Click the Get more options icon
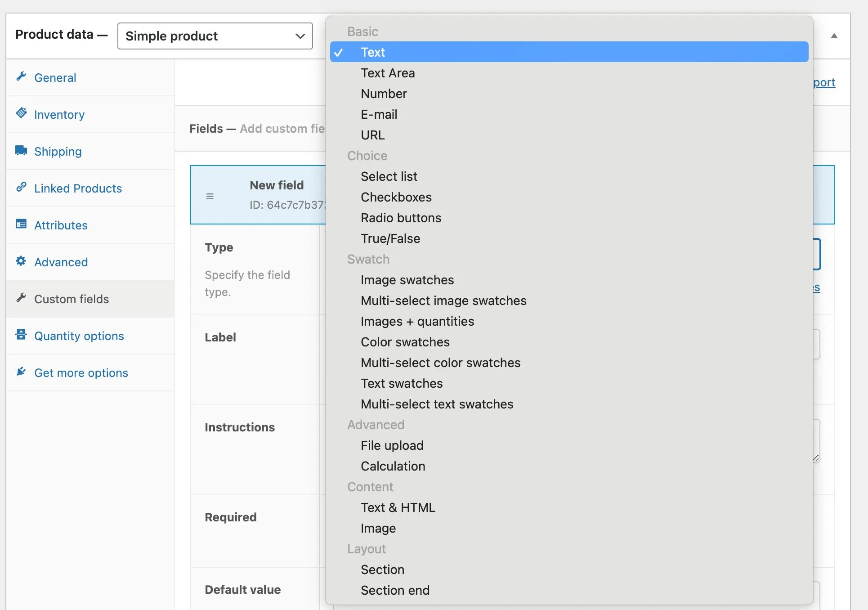The height and width of the screenshot is (610, 868). coord(21,372)
